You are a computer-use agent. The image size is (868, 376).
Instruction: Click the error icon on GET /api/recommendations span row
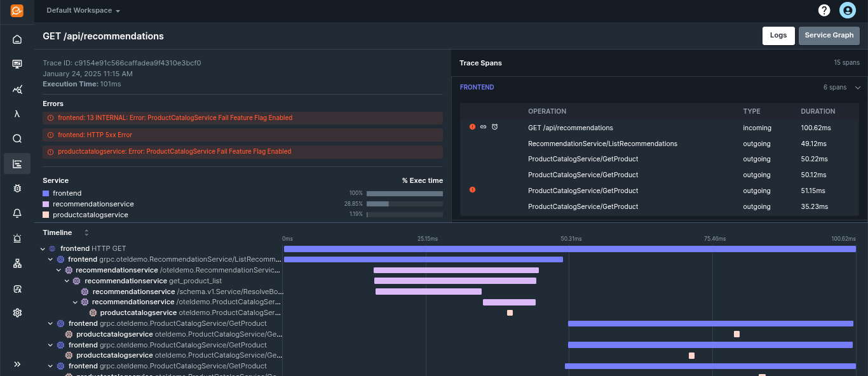click(x=472, y=127)
